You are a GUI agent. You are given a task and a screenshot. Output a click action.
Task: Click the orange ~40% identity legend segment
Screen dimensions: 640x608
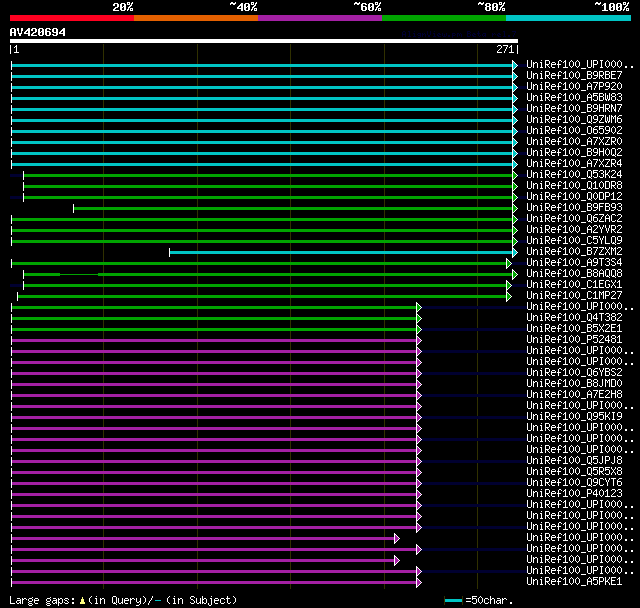(x=196, y=18)
